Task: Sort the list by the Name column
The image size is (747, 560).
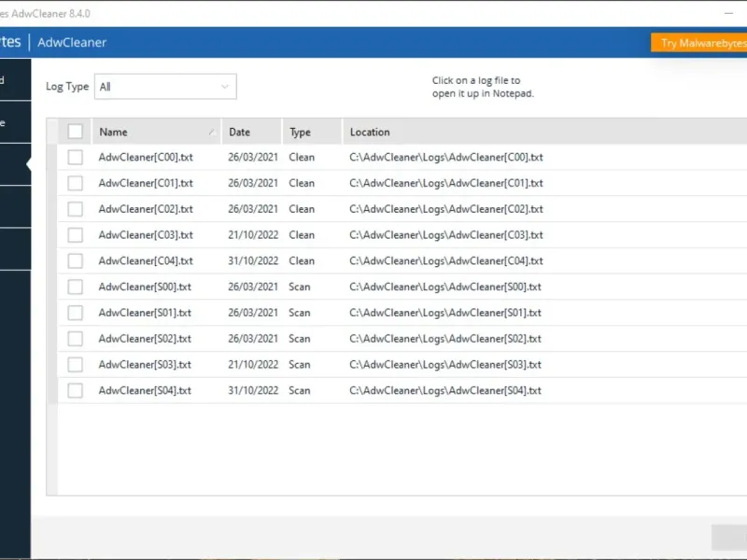Action: coord(156,132)
